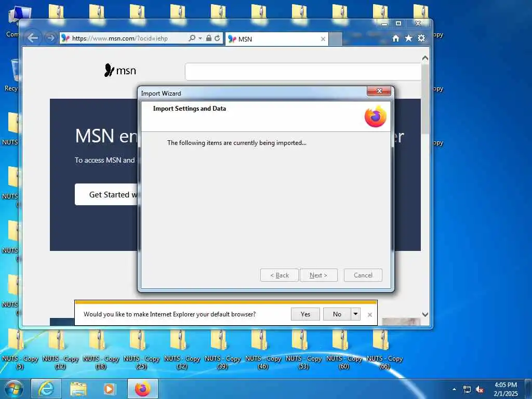Image resolution: width=532 pixels, height=399 pixels.
Task: Close the MSN tab
Action: click(x=323, y=39)
